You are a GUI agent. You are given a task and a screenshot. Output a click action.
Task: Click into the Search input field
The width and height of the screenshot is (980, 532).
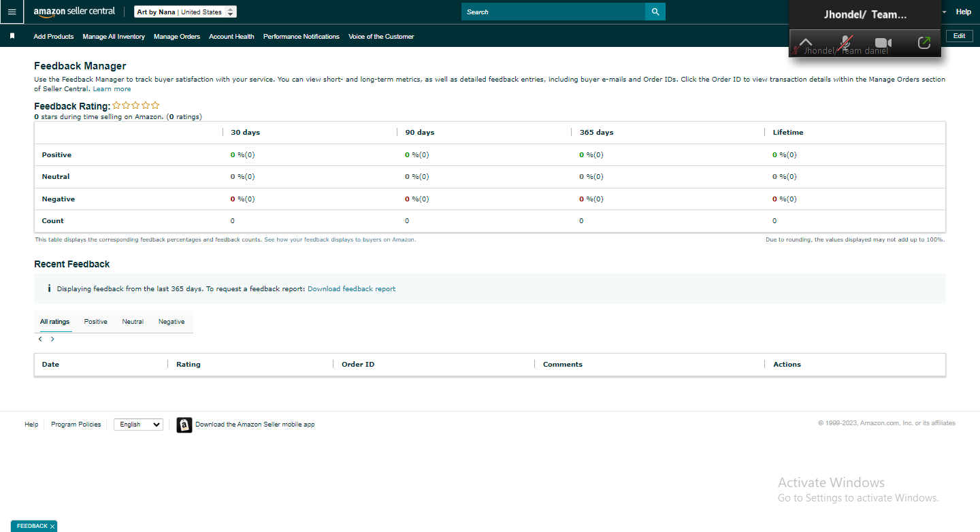click(x=553, y=12)
